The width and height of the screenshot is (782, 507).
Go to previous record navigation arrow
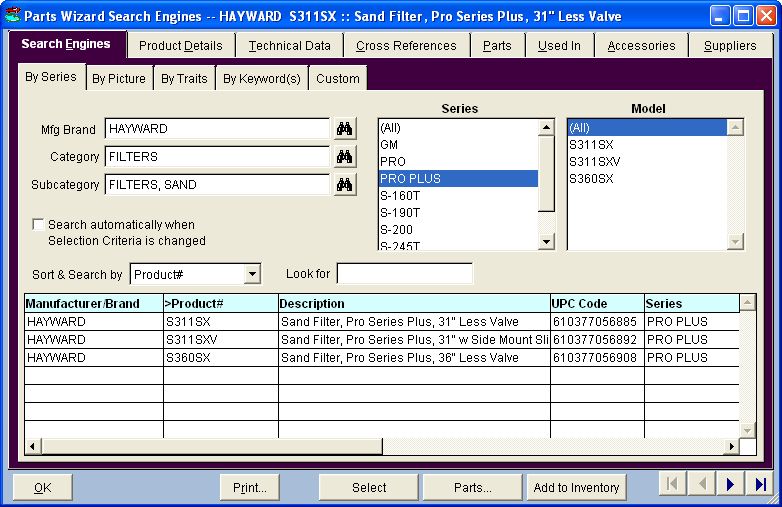point(702,484)
